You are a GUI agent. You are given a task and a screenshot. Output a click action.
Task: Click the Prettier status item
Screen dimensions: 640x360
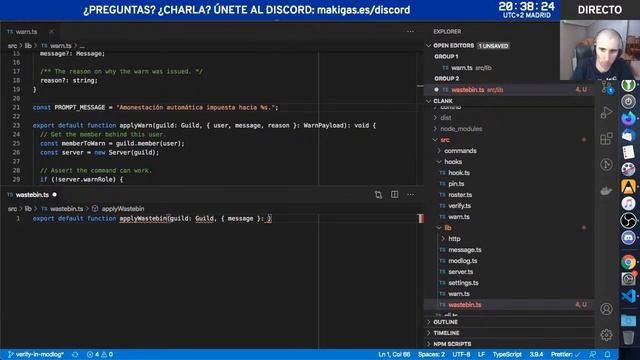(566, 355)
